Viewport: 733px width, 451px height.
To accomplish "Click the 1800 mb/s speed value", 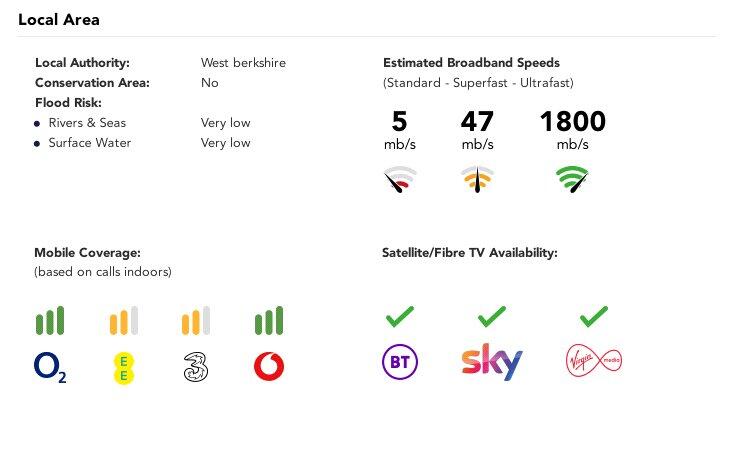I will (572, 122).
